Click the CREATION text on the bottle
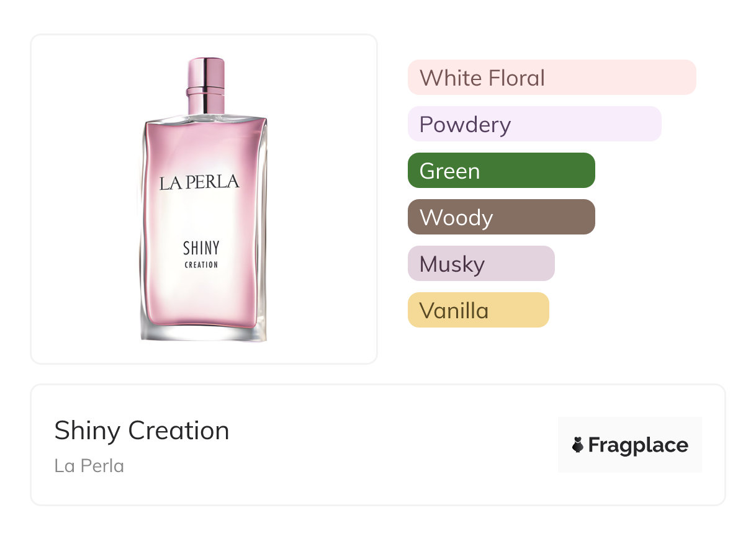Viewport: 756px width, 536px height. (201, 265)
